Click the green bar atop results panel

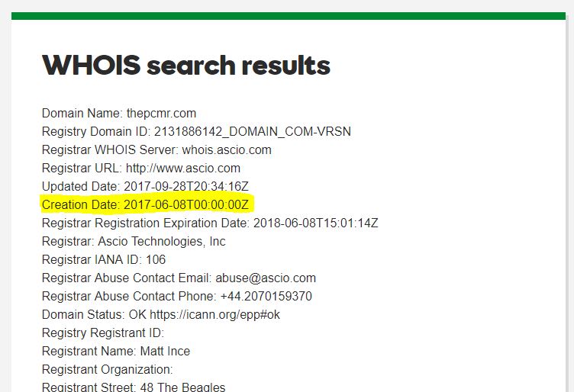[289, 16]
